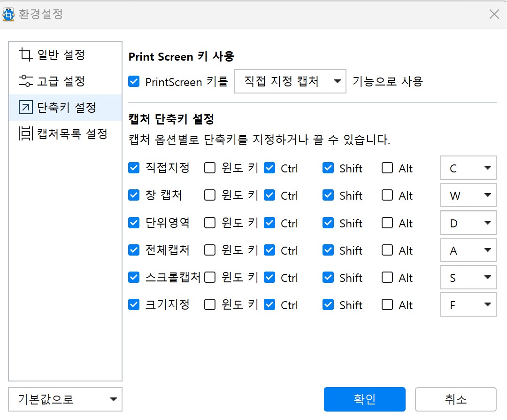This screenshot has width=507, height=420.
Task: Toggle Shift in the 크기지정 row
Action: 328,304
